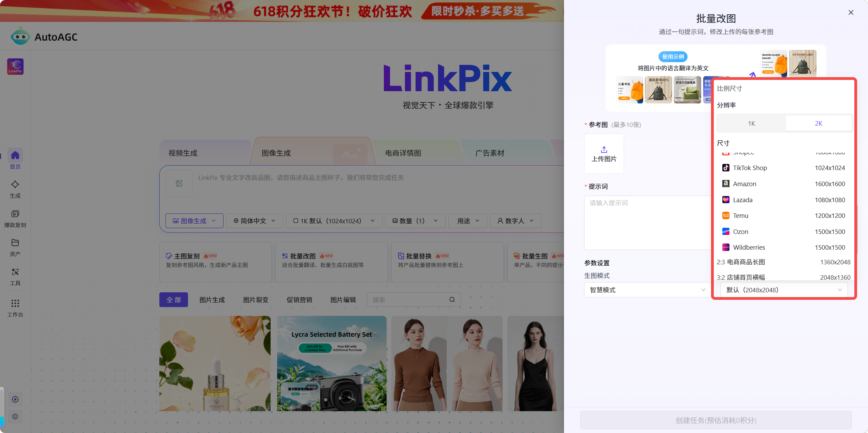Open 数字人 dropdown
Image resolution: width=868 pixels, height=433 pixels.
(x=516, y=221)
